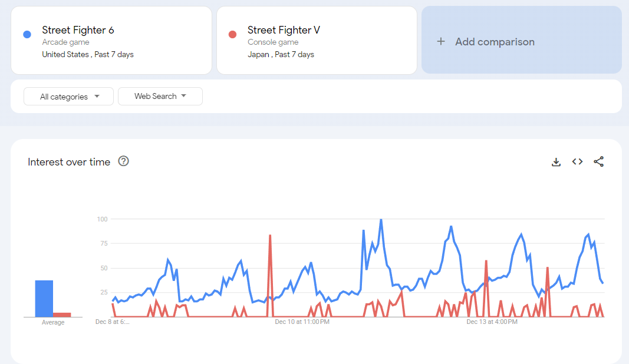Click the 75 value on the y-axis
Screen dimensions: 629x364
[104, 243]
